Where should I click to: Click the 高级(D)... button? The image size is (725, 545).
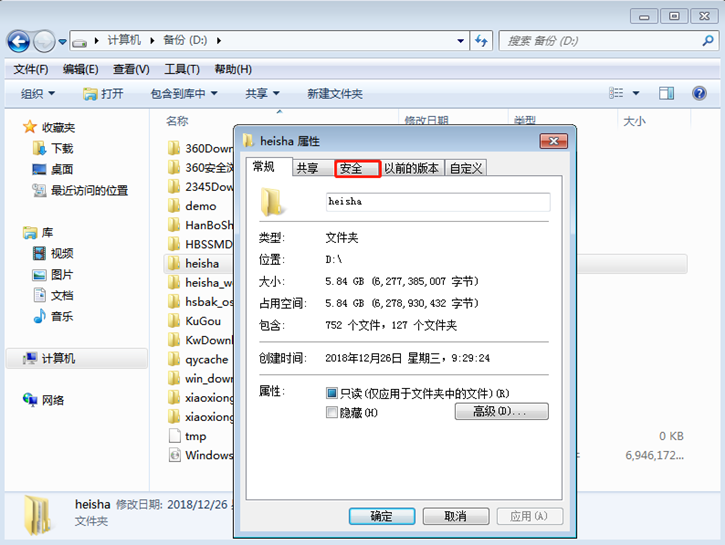[x=501, y=412]
